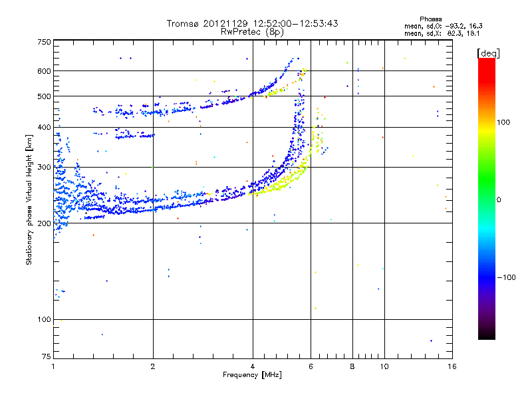This screenshot has height=399, width=532.
Task: Click the '[deg]' colorbar unit label
Action: click(488, 53)
